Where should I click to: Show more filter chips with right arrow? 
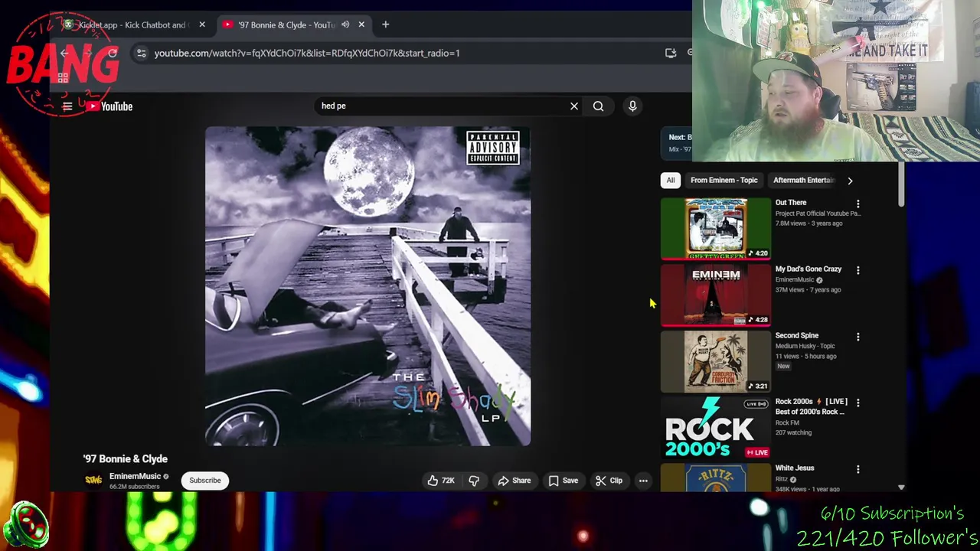(850, 181)
